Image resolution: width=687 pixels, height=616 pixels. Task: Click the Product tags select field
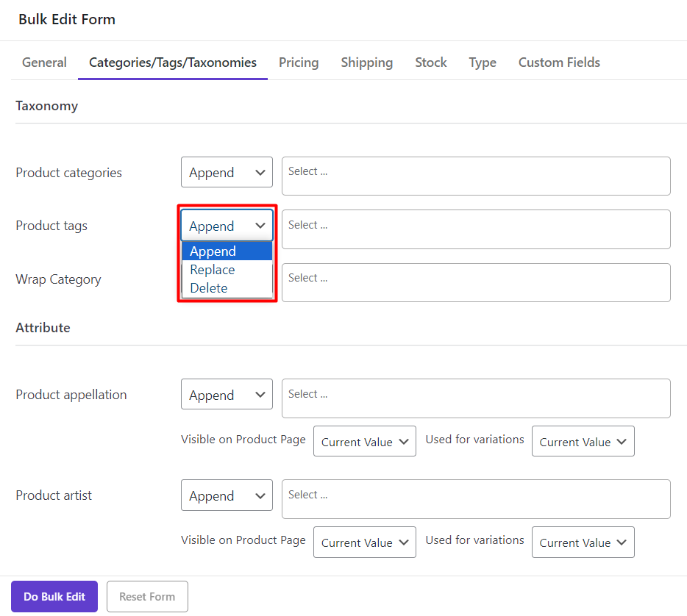pyautogui.click(x=476, y=229)
